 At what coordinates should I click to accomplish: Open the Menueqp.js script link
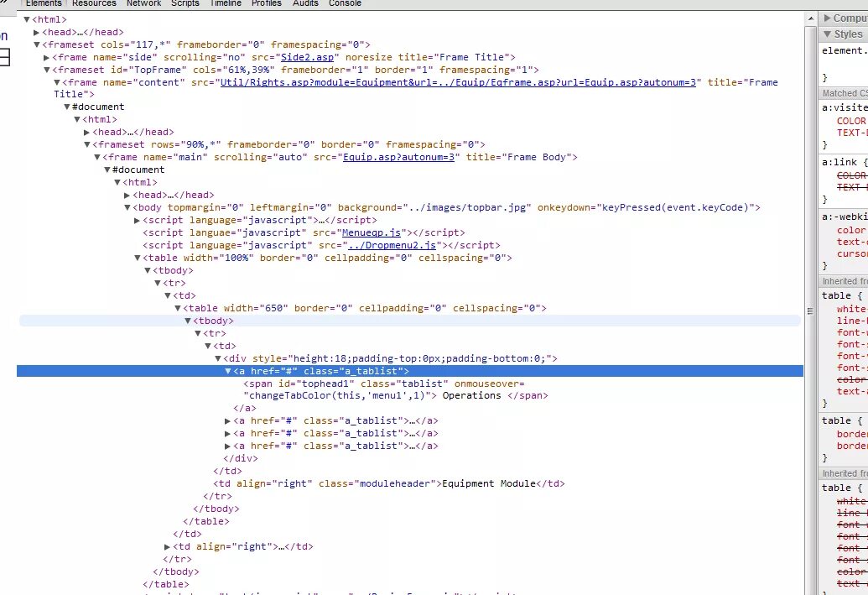click(371, 232)
